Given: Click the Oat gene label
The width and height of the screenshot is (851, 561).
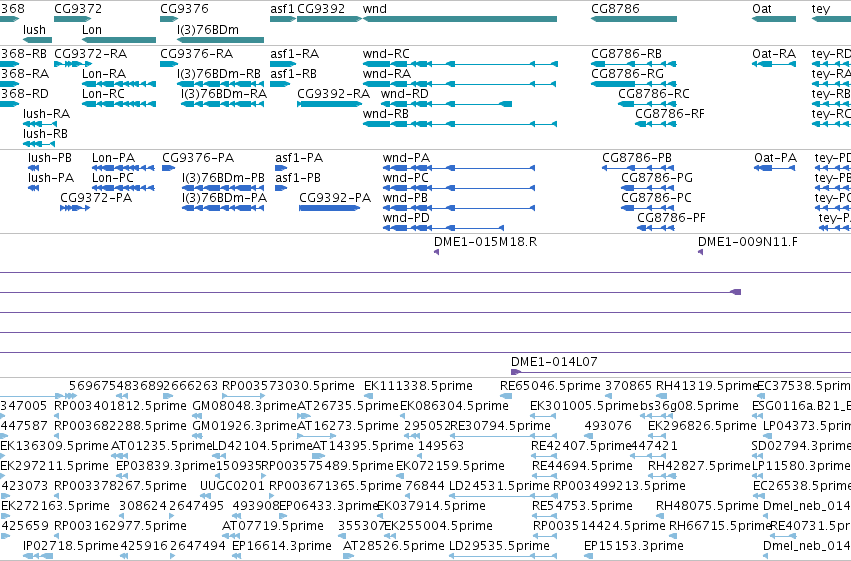Looking at the screenshot, I should pyautogui.click(x=761, y=9).
